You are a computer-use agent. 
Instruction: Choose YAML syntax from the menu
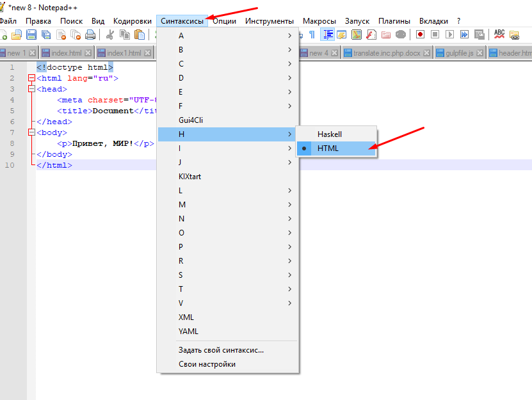(x=228, y=332)
